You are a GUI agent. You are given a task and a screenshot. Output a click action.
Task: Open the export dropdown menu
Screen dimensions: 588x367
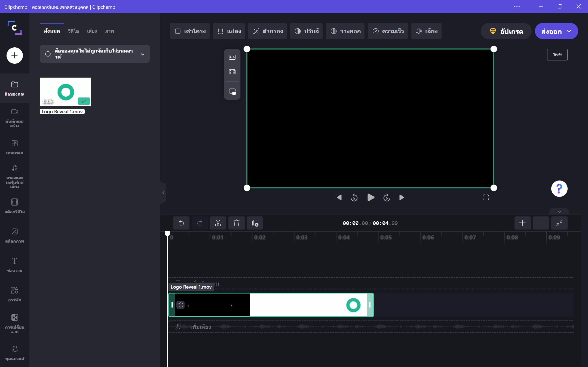(569, 31)
